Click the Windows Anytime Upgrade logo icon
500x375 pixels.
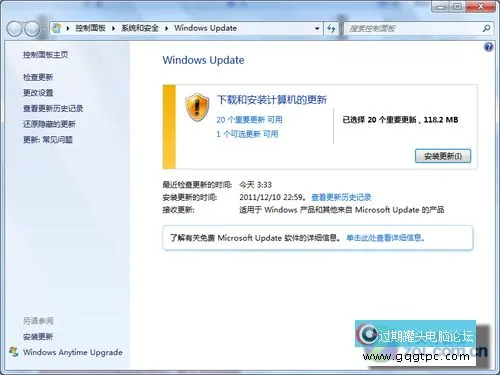tap(14, 352)
